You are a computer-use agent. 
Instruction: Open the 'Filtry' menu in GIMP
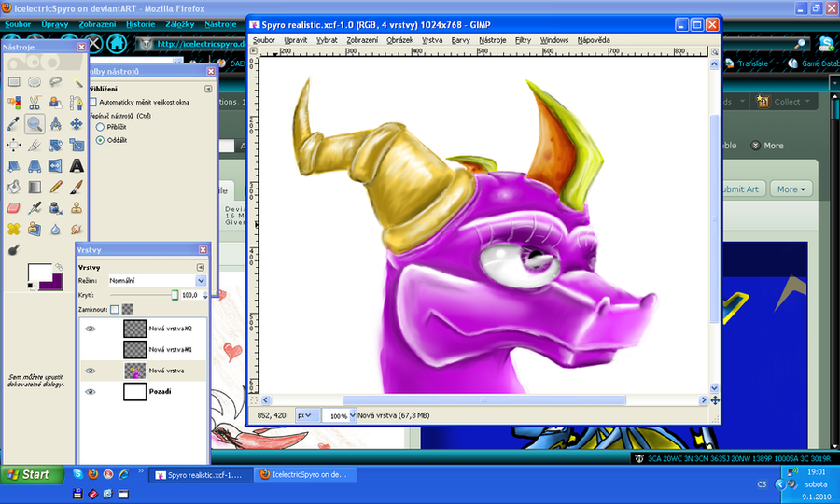[523, 40]
